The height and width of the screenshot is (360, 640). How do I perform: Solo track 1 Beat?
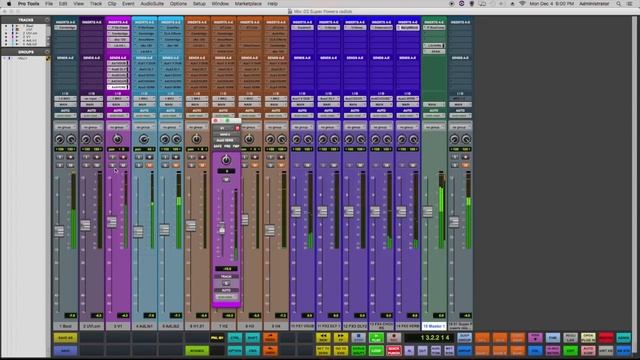point(60,165)
